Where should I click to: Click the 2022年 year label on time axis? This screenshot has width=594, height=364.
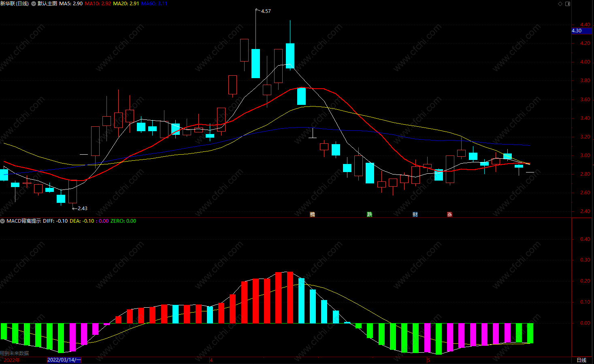(x=12, y=360)
